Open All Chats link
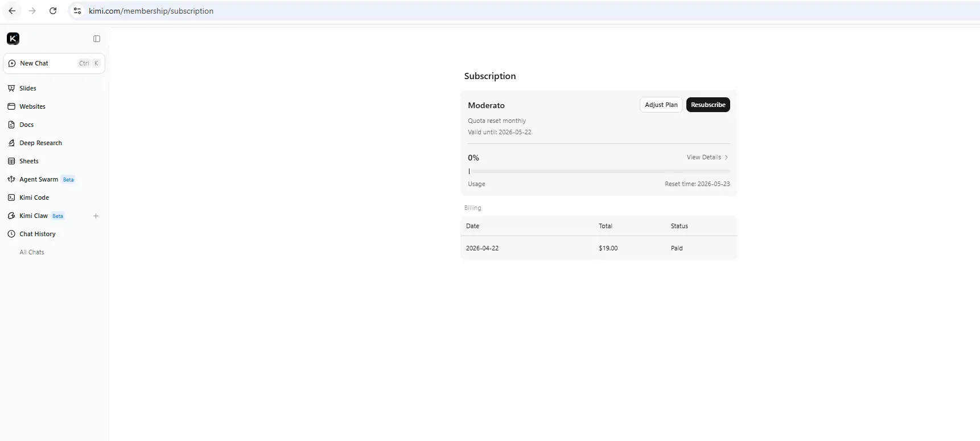Screen dimensions: 980x441 (x=32, y=252)
